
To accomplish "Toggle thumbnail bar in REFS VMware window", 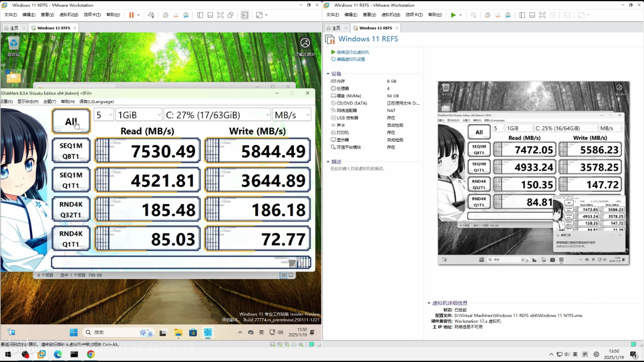I will coord(532,15).
